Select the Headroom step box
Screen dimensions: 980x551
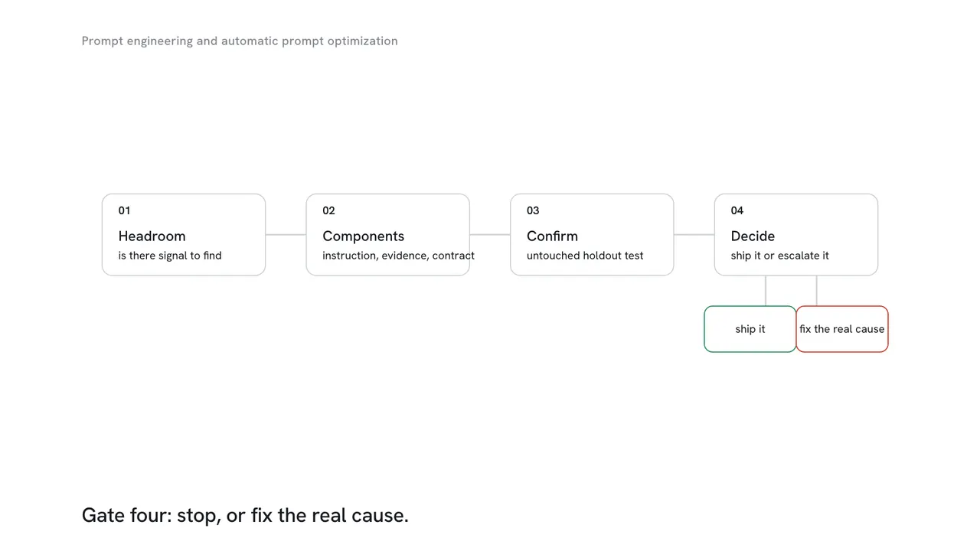click(184, 234)
